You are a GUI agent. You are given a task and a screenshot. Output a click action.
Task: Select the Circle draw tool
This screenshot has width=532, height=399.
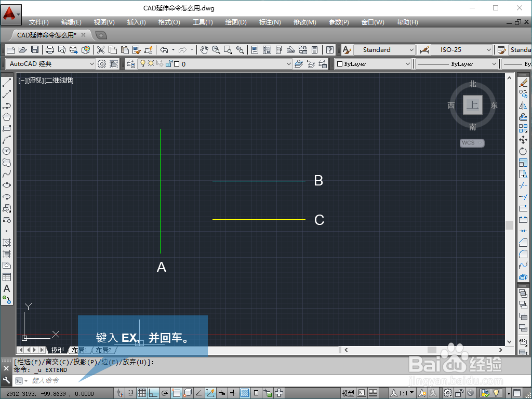click(7, 151)
